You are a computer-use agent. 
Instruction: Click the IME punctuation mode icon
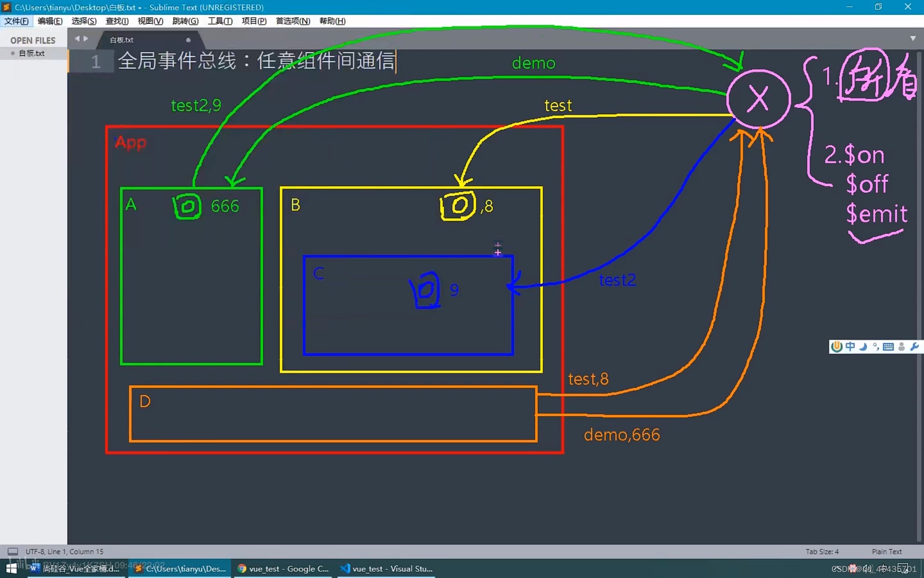(876, 346)
